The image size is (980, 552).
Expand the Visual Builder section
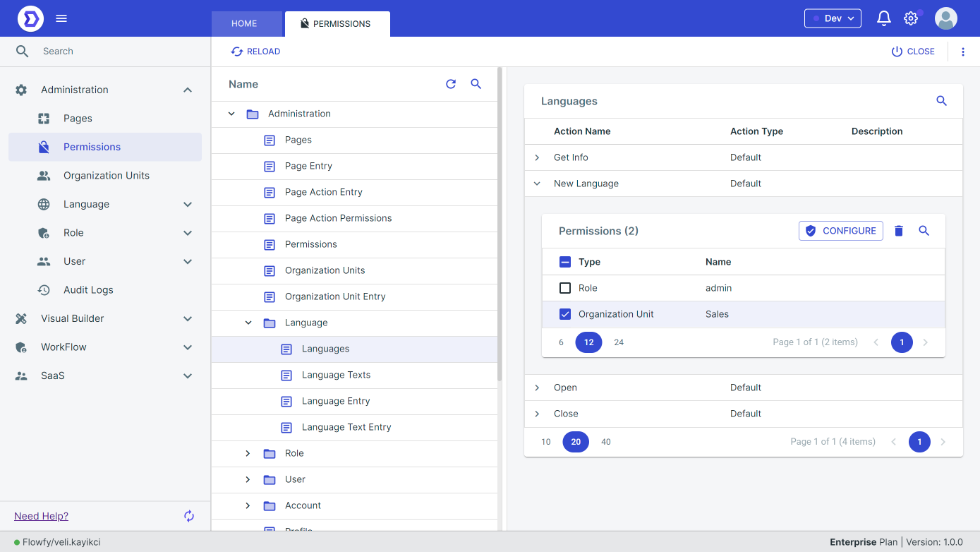coord(188,318)
